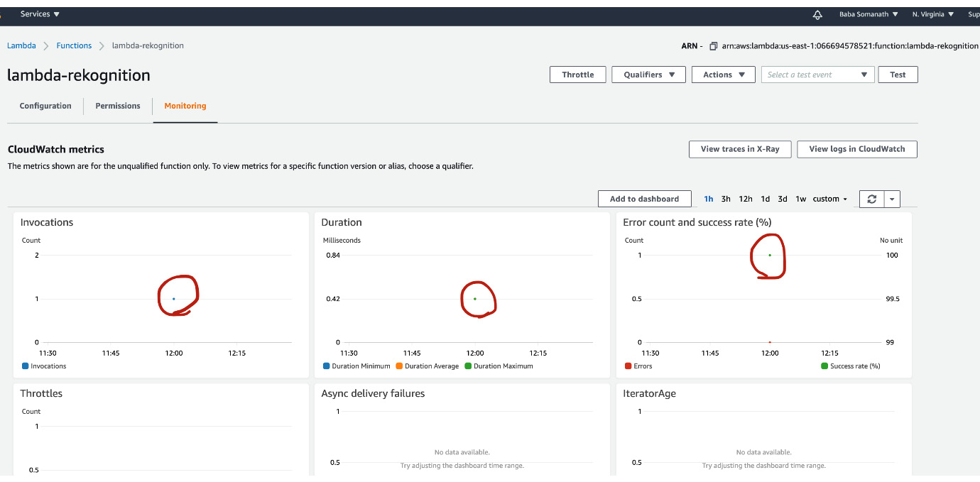
Task: Click the lambda-rekognition function heading
Action: pos(79,75)
